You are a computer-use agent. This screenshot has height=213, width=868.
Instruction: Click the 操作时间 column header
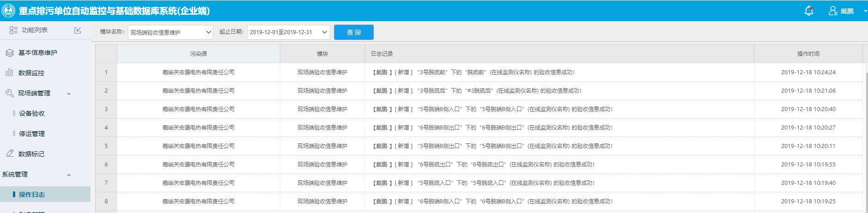click(808, 54)
